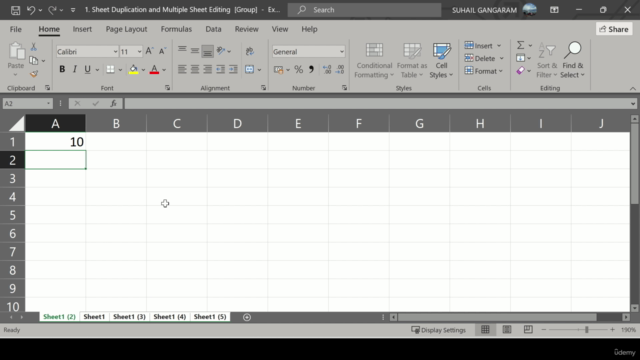Open Conditional Formatting menu
The width and height of the screenshot is (640, 360).
374,60
